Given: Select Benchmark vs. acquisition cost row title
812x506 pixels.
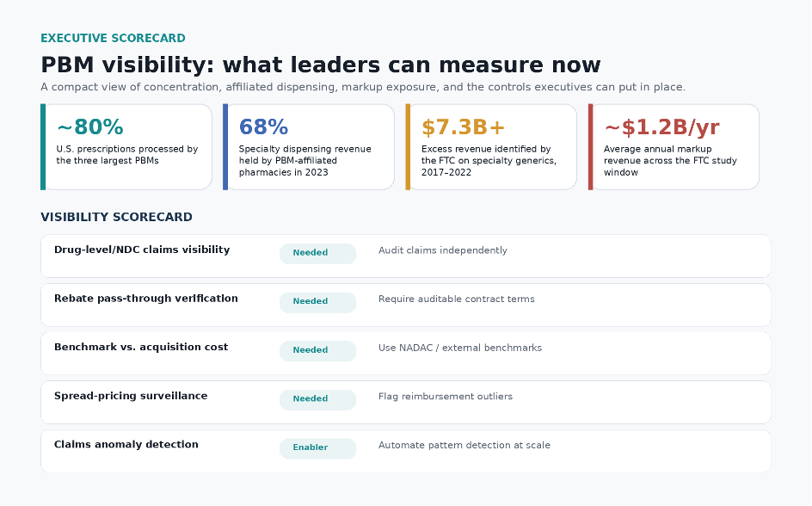Looking at the screenshot, I should (x=141, y=347).
